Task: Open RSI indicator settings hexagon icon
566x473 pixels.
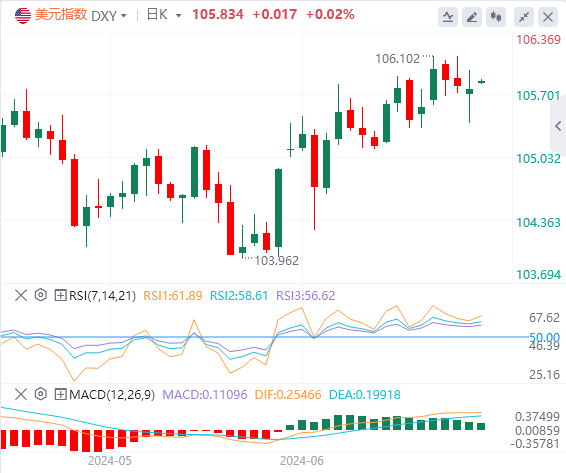Action: tap(41, 295)
